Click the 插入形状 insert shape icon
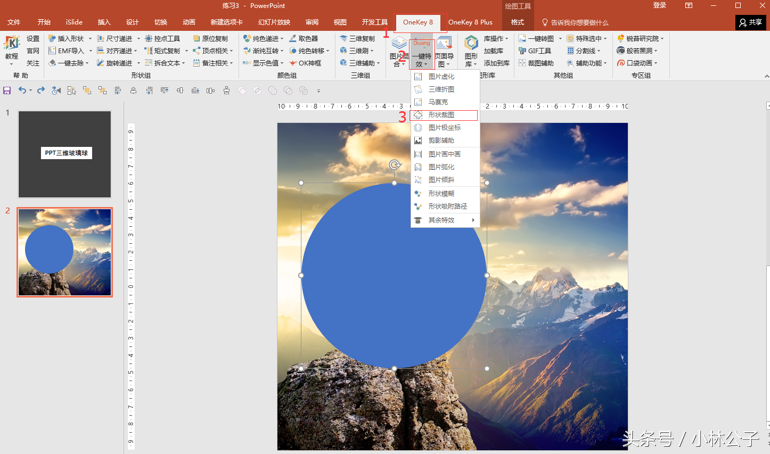The width and height of the screenshot is (770, 454). click(52, 38)
